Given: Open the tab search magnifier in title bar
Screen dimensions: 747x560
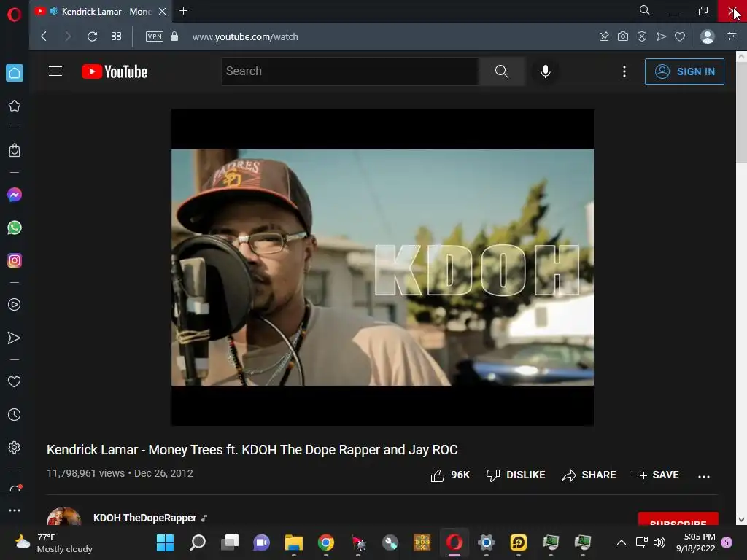Looking at the screenshot, I should point(645,10).
